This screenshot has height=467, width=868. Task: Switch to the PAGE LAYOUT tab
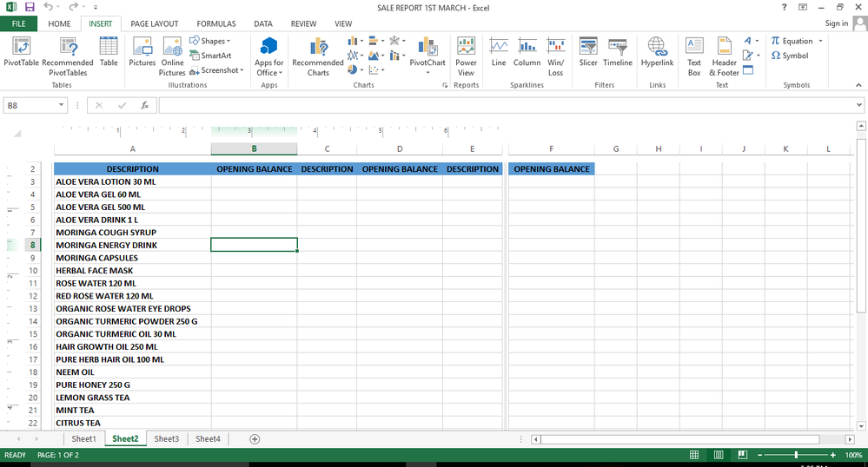click(x=155, y=23)
